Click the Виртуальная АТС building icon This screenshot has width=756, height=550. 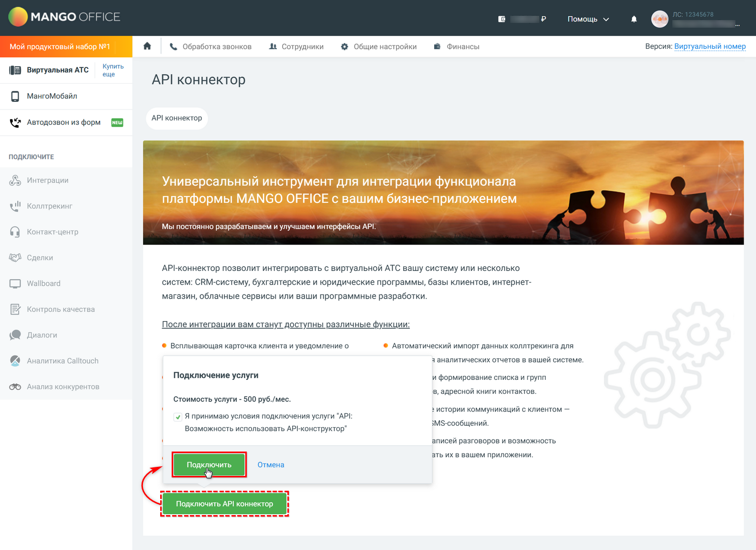tap(15, 70)
